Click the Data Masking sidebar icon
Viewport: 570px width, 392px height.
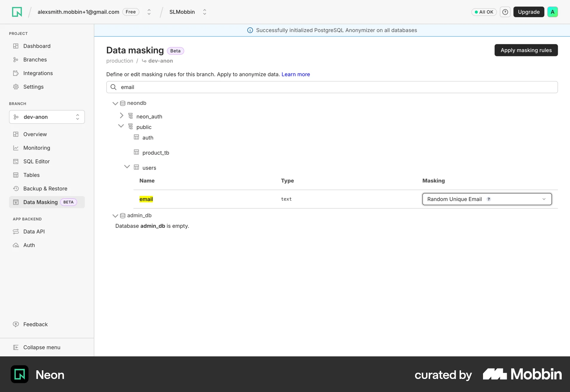16,202
